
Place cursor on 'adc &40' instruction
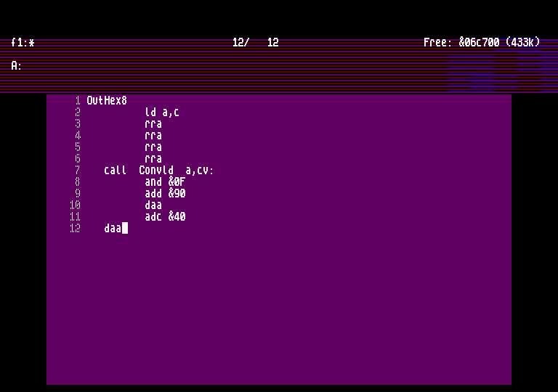(x=165, y=217)
